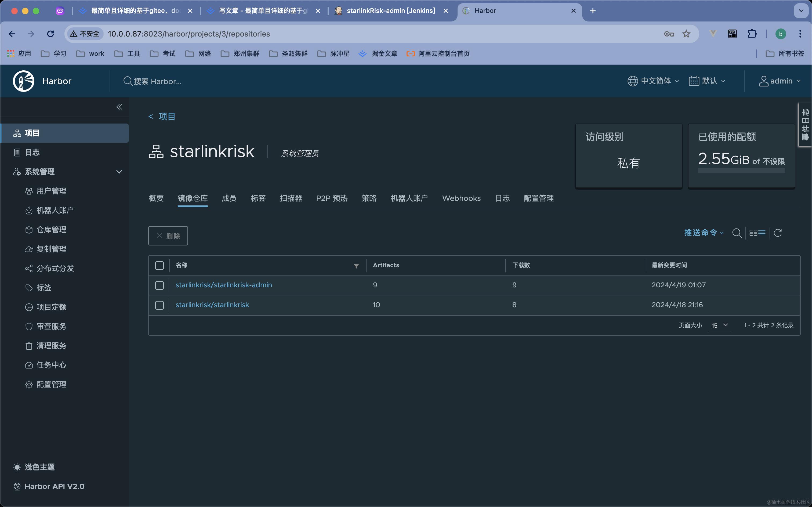Screen dimensions: 812x507
Task: Switch to the 成员 tab
Action: coord(229,198)
